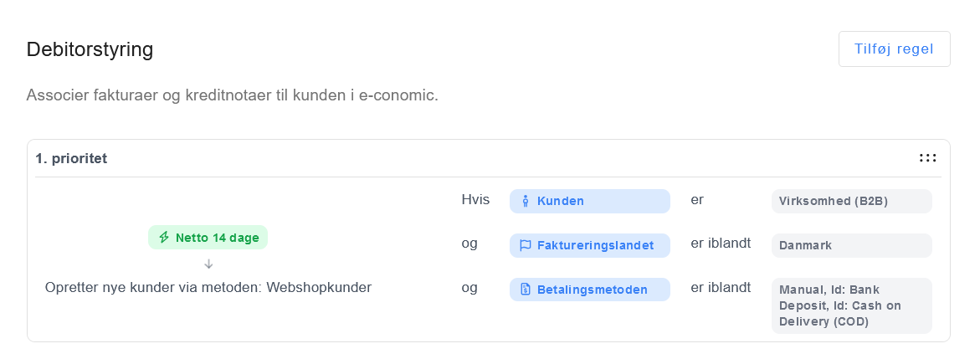Click the flag icon beside Faktureringslandet
Viewport: 980px width, 359px height.
tap(526, 245)
